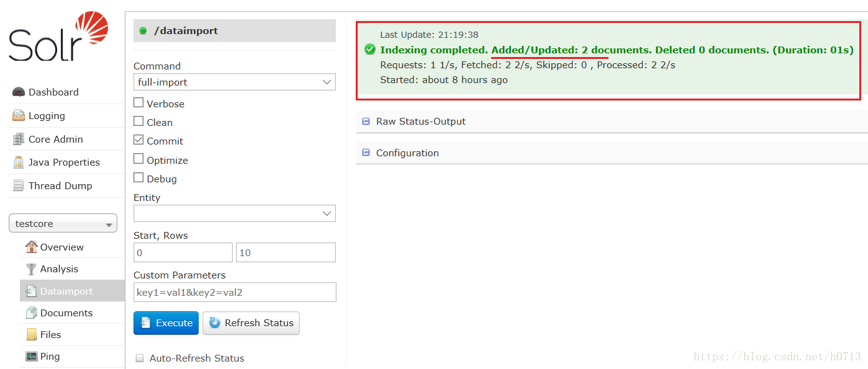Click the Start input field
Screen dimensions: 868x369
click(x=183, y=252)
